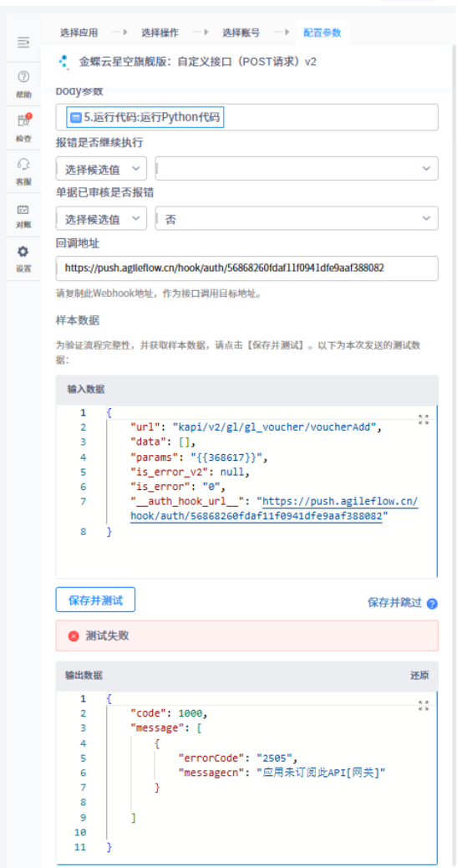Go to the 选择操作 step tab
The height and width of the screenshot is (868, 457).
160,33
